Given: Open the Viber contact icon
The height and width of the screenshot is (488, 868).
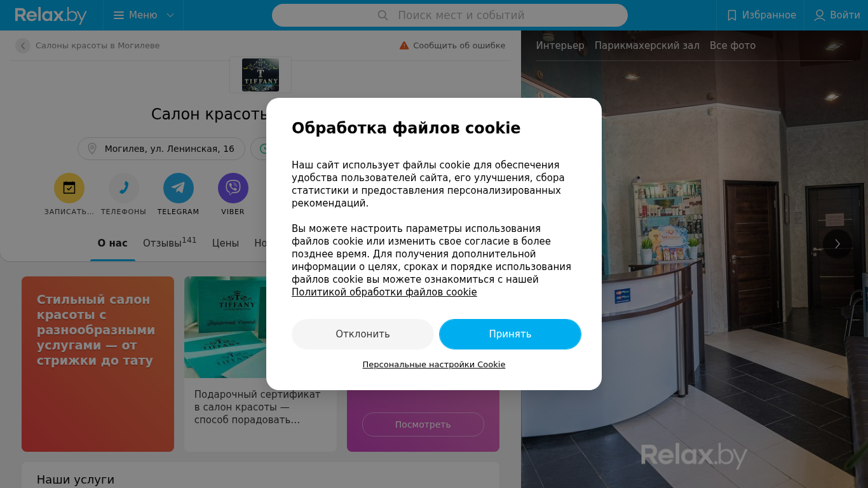Looking at the screenshot, I should pyautogui.click(x=233, y=188).
